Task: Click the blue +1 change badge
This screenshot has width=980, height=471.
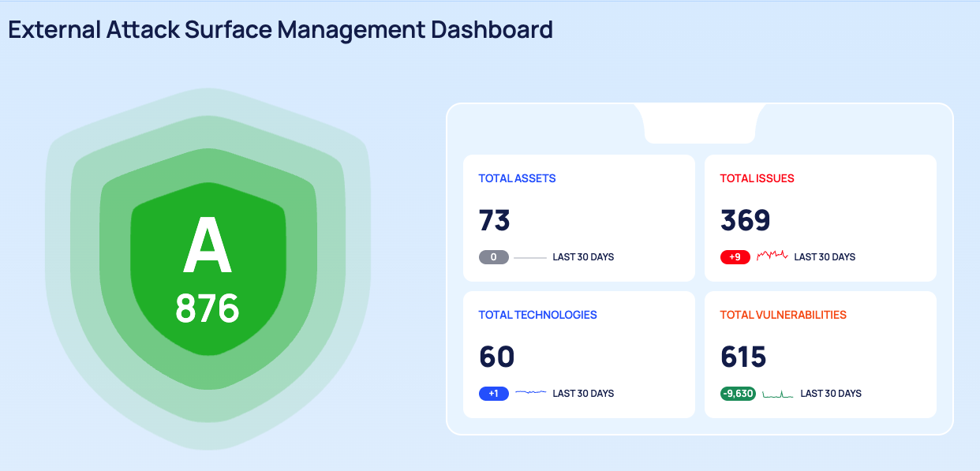Action: click(494, 394)
